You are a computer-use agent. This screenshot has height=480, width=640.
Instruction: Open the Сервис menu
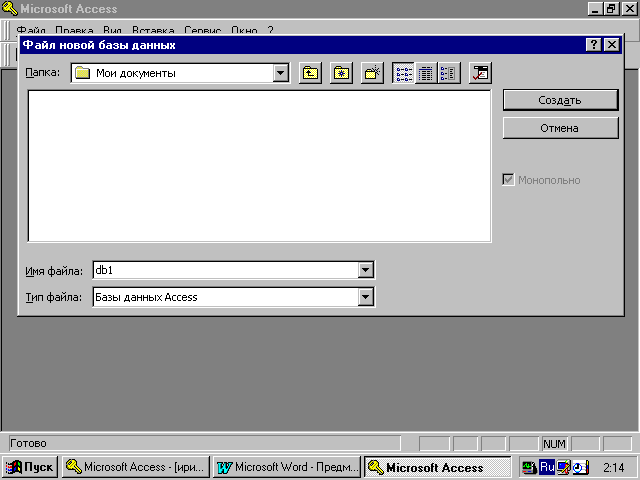202,30
